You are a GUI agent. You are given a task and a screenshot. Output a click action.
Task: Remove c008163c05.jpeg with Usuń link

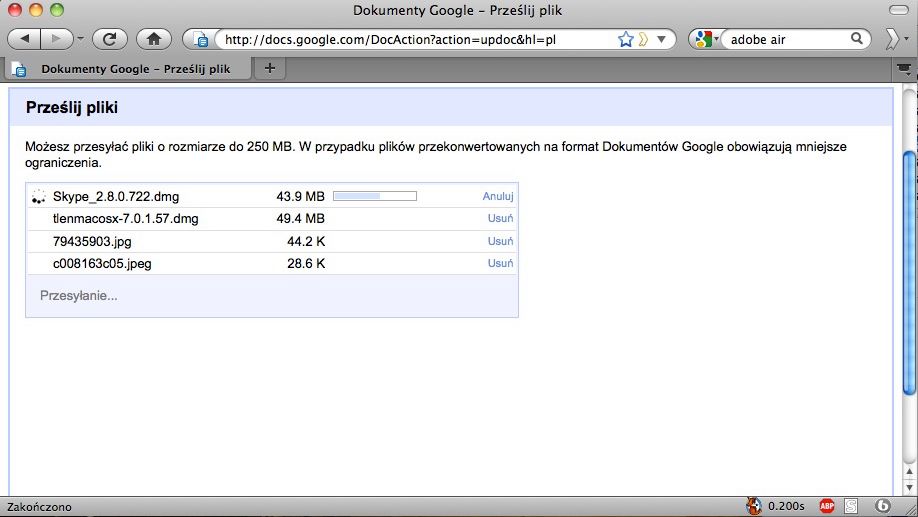coord(501,263)
